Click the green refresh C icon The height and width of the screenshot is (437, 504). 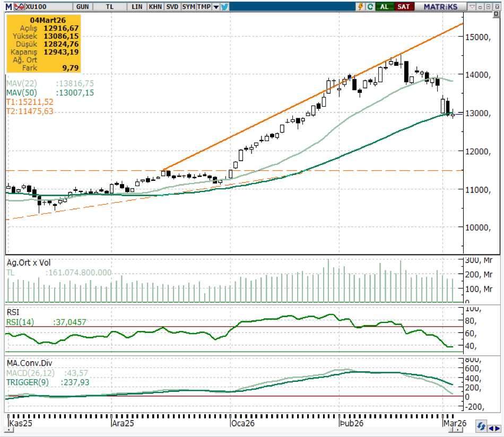click(370, 6)
